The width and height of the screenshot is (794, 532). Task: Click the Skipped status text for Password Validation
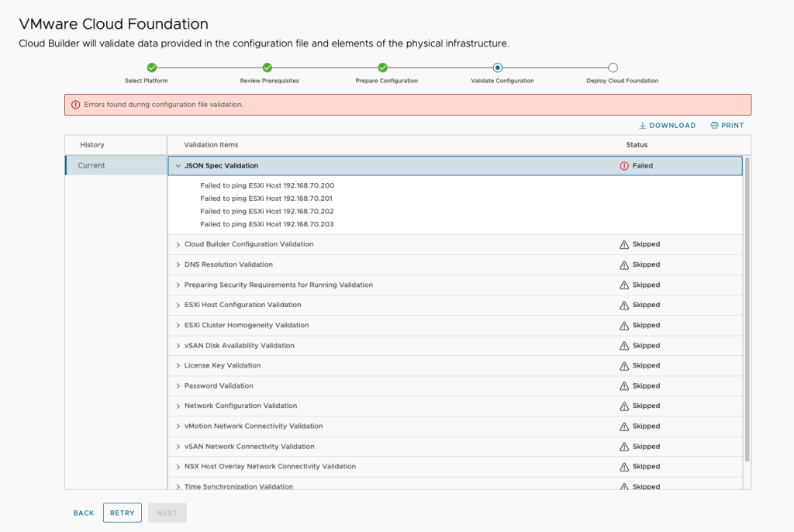pyautogui.click(x=646, y=385)
